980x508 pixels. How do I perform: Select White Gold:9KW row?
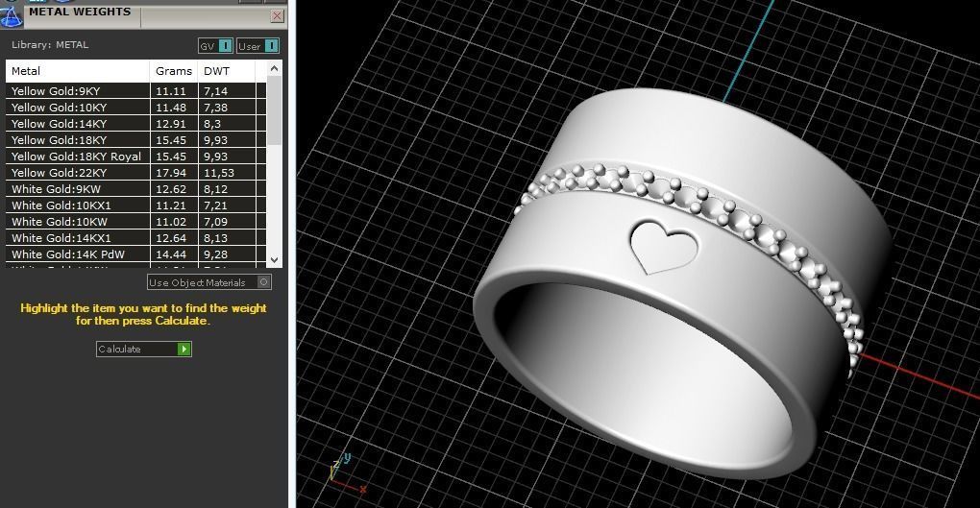tap(135, 189)
